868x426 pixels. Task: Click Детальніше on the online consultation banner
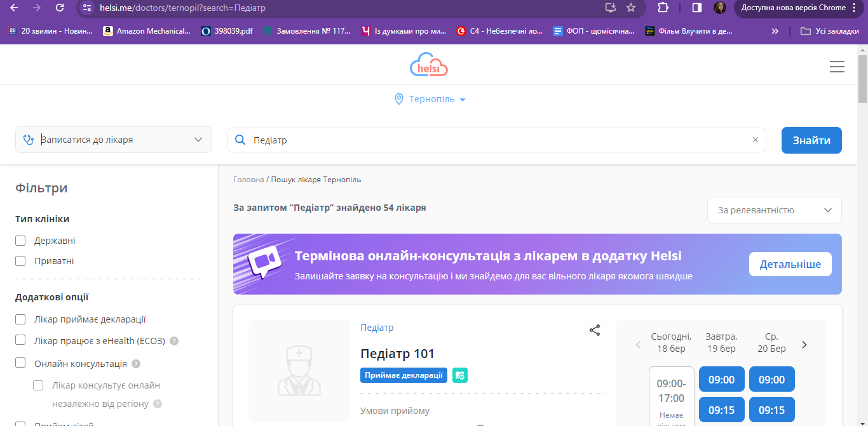click(x=790, y=264)
